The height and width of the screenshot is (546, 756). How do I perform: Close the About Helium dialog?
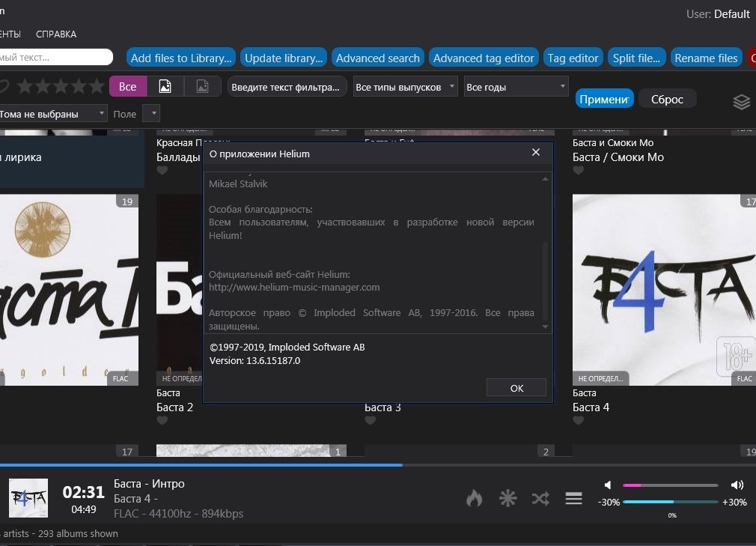click(536, 153)
